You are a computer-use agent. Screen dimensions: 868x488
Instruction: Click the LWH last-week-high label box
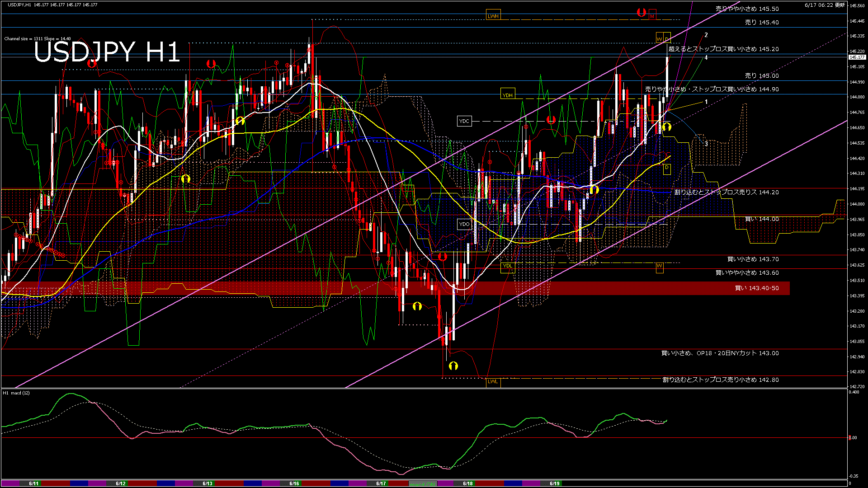click(493, 16)
